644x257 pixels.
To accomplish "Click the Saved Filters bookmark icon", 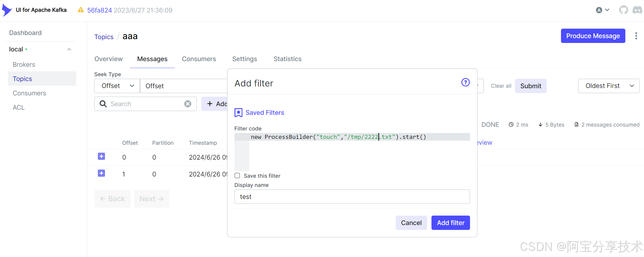I will click(x=238, y=113).
